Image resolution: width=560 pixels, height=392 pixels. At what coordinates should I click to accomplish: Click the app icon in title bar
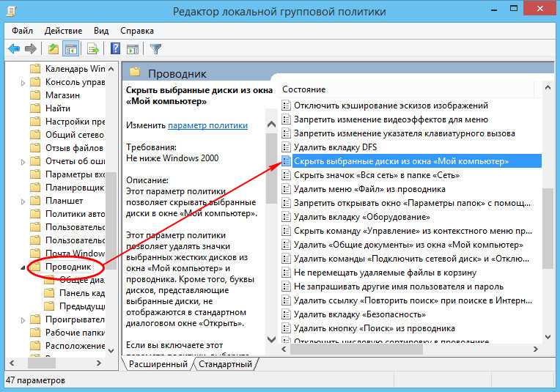pos(12,11)
